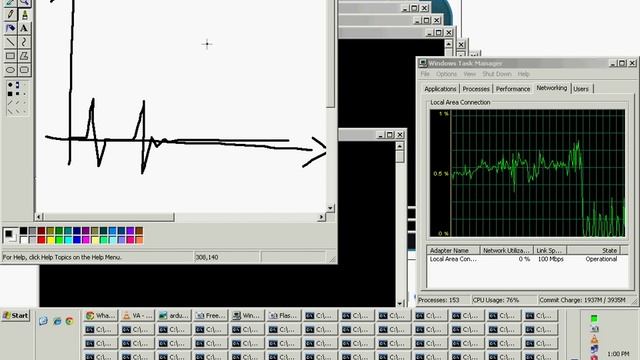Pick the navy blue color swatch

pos(77,231)
